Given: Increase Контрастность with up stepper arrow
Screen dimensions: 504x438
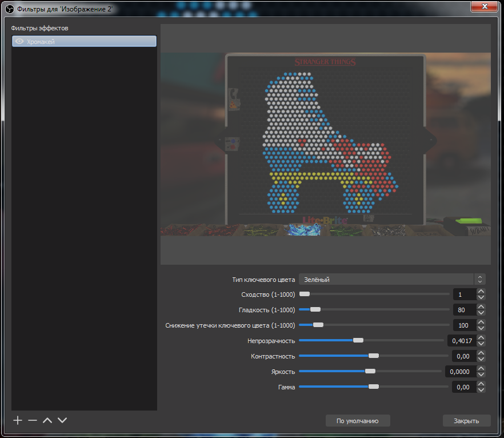Looking at the screenshot, I should (x=481, y=353).
